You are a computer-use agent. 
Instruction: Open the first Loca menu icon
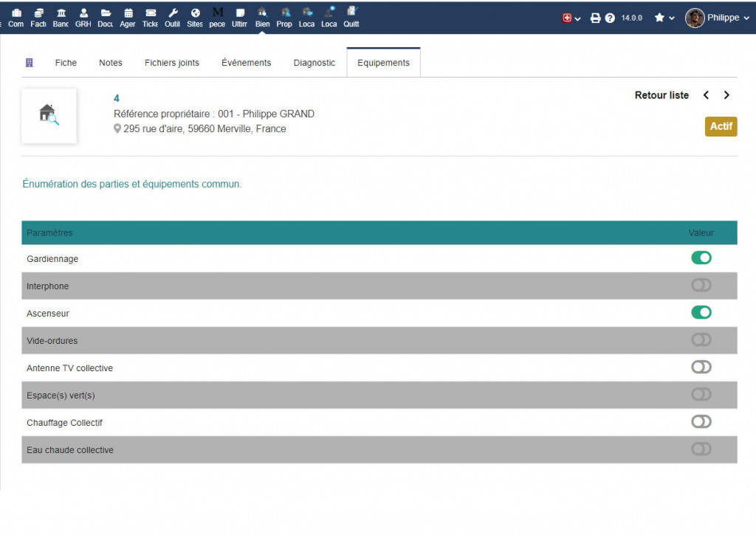306,18
